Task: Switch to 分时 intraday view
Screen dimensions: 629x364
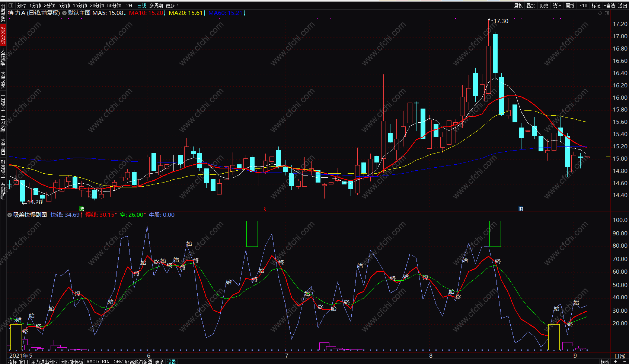Action: click(22, 6)
